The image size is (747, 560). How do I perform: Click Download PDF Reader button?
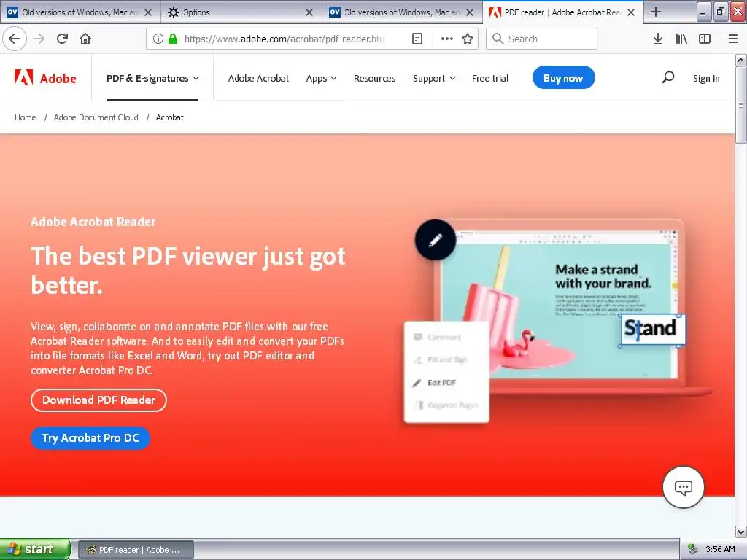(98, 400)
